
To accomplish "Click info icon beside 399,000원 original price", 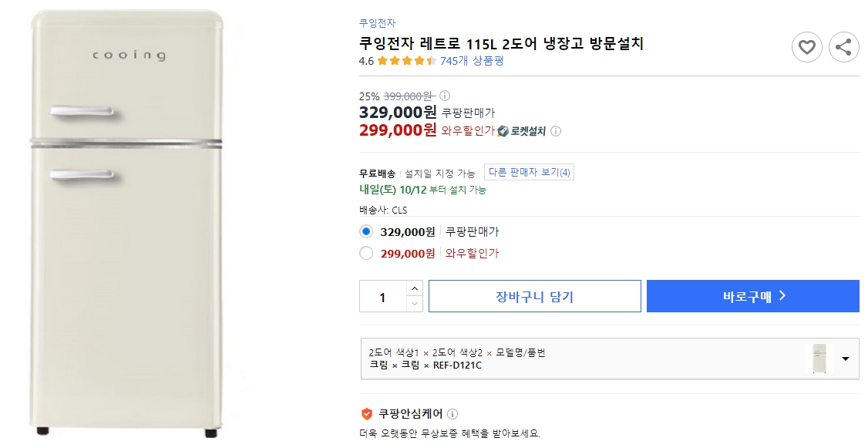I will (446, 96).
